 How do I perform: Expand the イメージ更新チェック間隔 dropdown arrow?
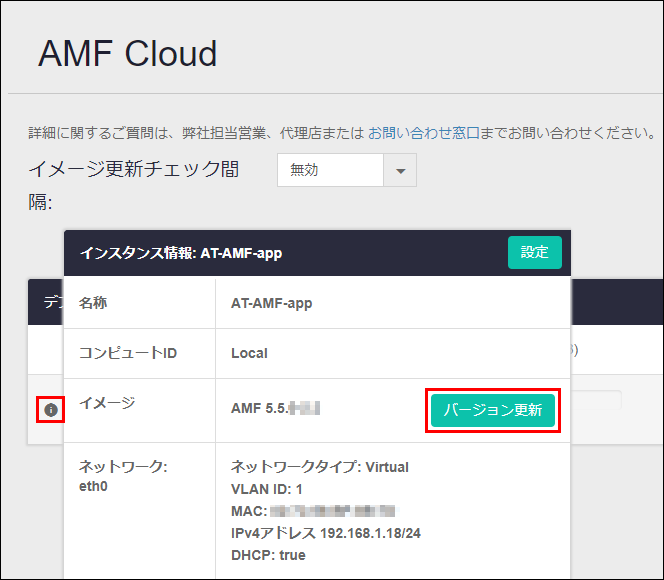tap(400, 170)
